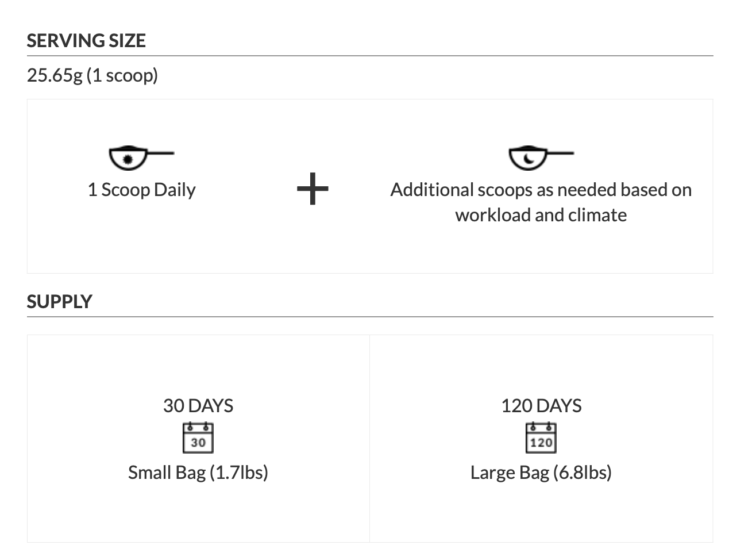
Task: Choose the Large Bag (6.8lbs) label
Action: pyautogui.click(x=541, y=473)
